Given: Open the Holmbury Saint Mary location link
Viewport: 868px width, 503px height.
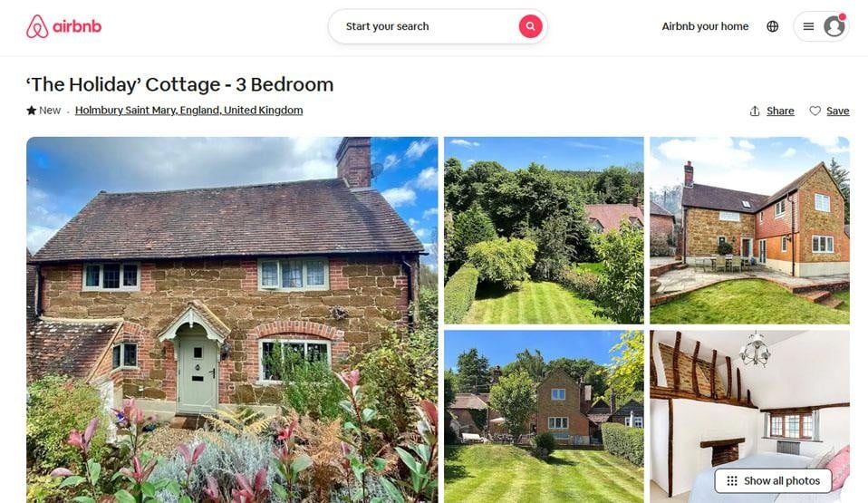Looking at the screenshot, I should pos(188,111).
